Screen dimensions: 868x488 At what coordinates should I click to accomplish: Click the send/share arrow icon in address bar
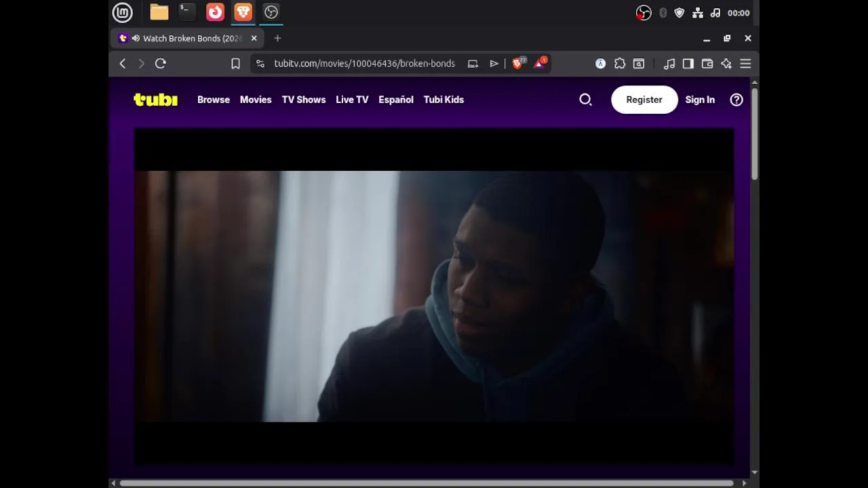494,64
